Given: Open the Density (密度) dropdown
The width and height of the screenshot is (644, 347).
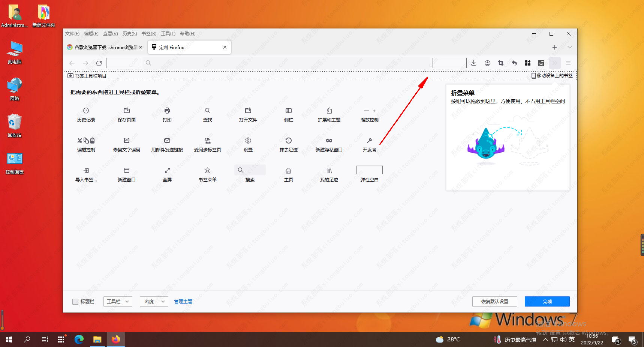Looking at the screenshot, I should pyautogui.click(x=154, y=302).
